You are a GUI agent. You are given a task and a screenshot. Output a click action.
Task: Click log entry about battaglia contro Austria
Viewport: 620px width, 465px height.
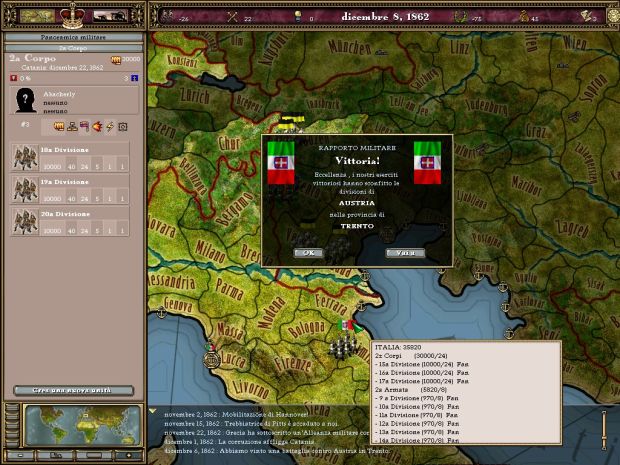tap(277, 451)
